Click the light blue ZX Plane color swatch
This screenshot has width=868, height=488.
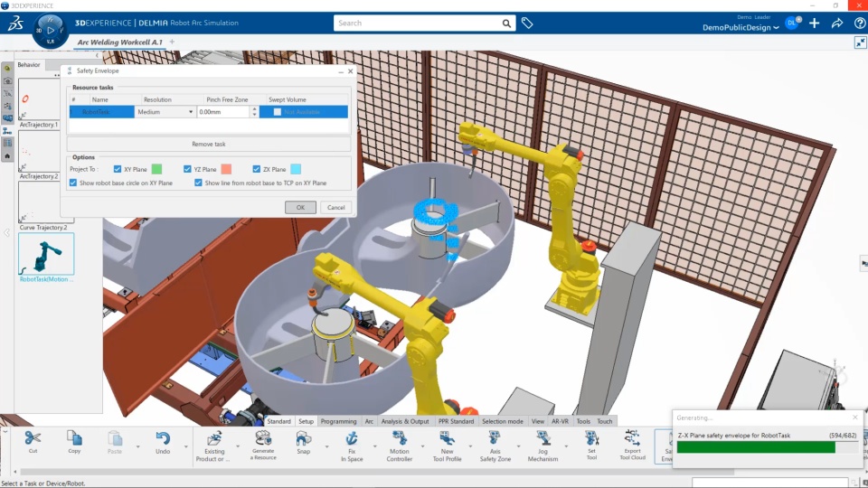coord(296,169)
